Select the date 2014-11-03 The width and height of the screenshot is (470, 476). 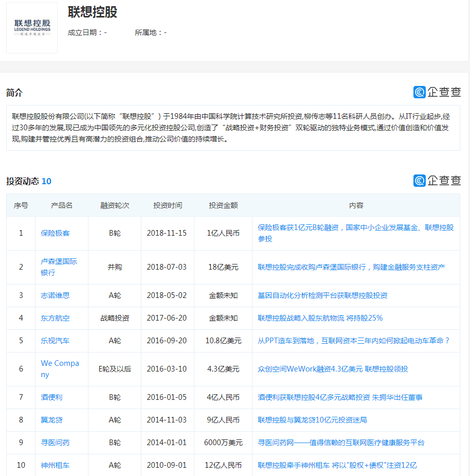tap(167, 420)
